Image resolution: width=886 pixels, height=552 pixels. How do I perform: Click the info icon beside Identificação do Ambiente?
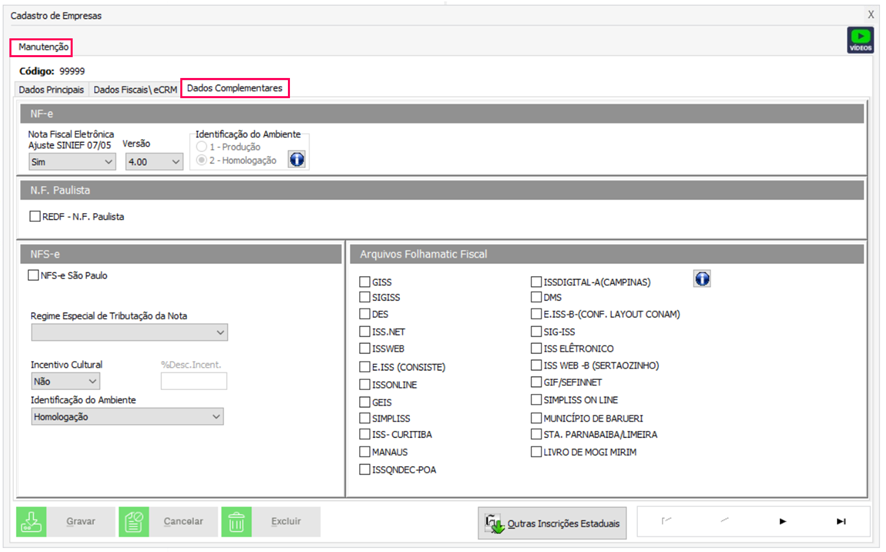(297, 159)
